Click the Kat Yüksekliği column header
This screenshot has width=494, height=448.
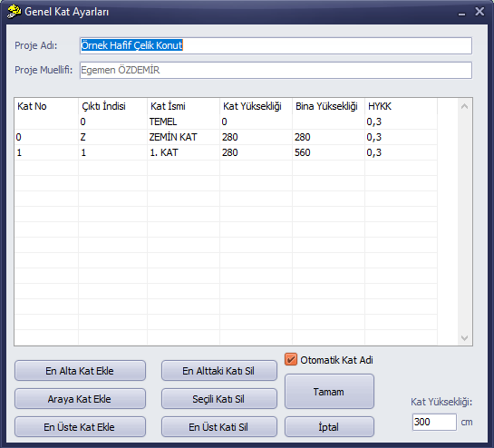(x=257, y=106)
